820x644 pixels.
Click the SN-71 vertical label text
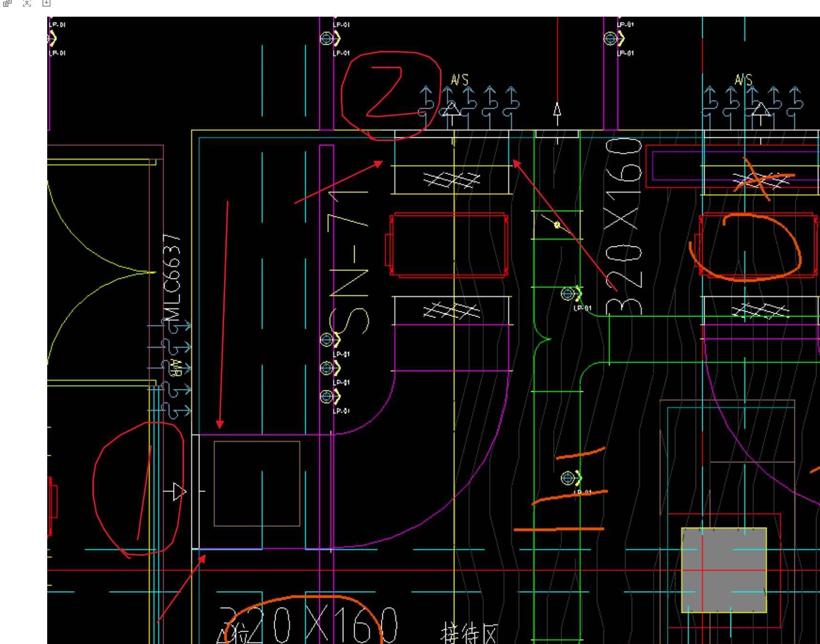[x=348, y=263]
